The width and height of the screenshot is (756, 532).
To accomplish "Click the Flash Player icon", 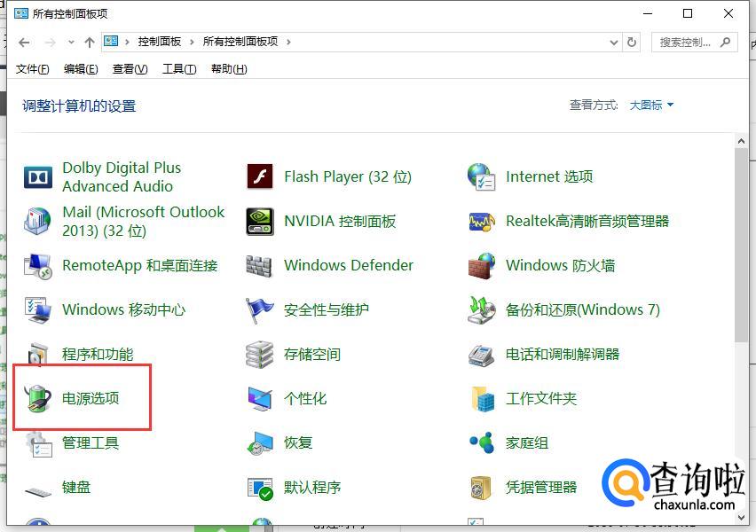I will pyautogui.click(x=260, y=176).
